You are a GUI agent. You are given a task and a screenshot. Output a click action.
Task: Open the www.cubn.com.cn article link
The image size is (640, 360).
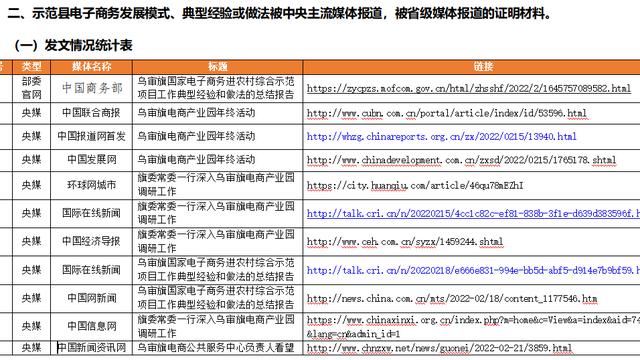click(447, 113)
